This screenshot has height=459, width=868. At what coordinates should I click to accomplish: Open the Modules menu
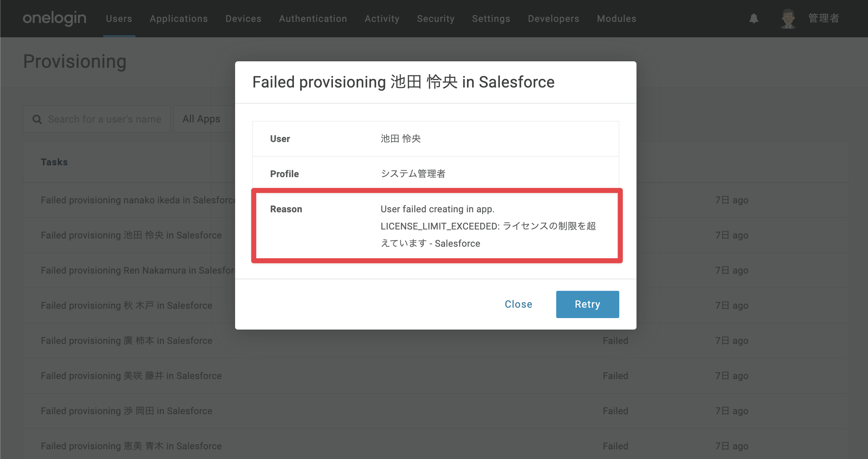616,19
